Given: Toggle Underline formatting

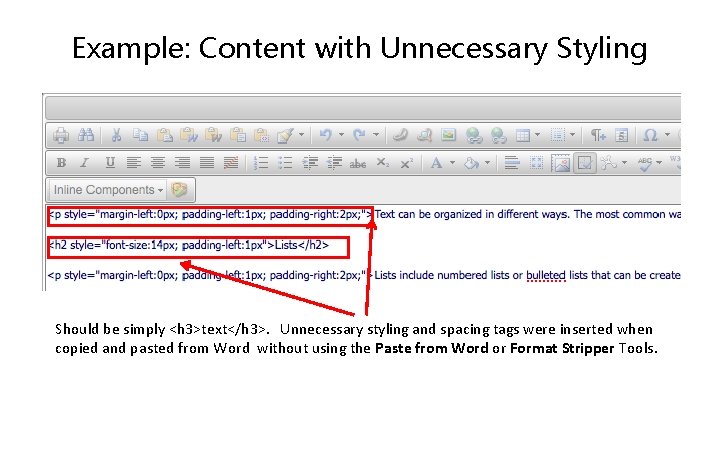Looking at the screenshot, I should tap(110, 163).
